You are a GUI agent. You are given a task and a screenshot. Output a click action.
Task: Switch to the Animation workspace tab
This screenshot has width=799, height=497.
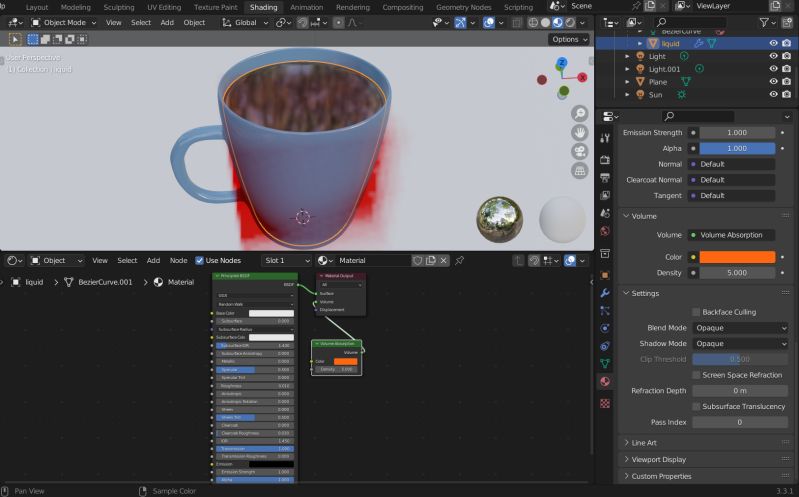pyautogui.click(x=306, y=7)
